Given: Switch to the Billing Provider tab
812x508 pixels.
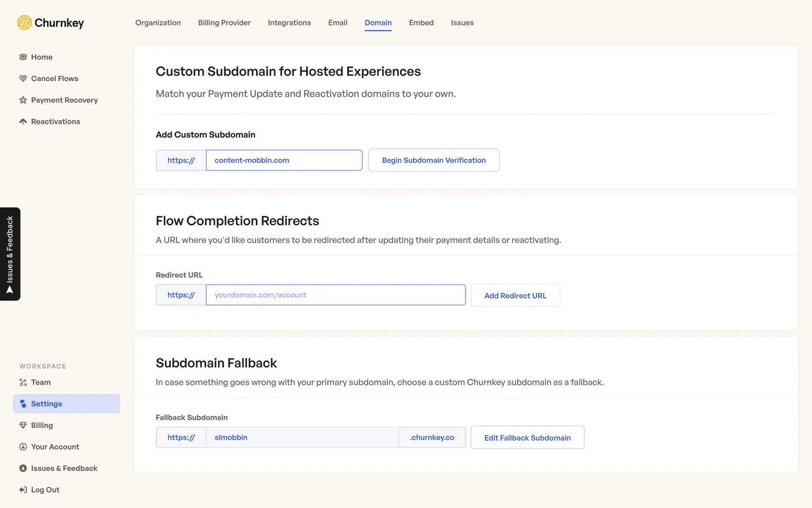Looking at the screenshot, I should point(224,23).
